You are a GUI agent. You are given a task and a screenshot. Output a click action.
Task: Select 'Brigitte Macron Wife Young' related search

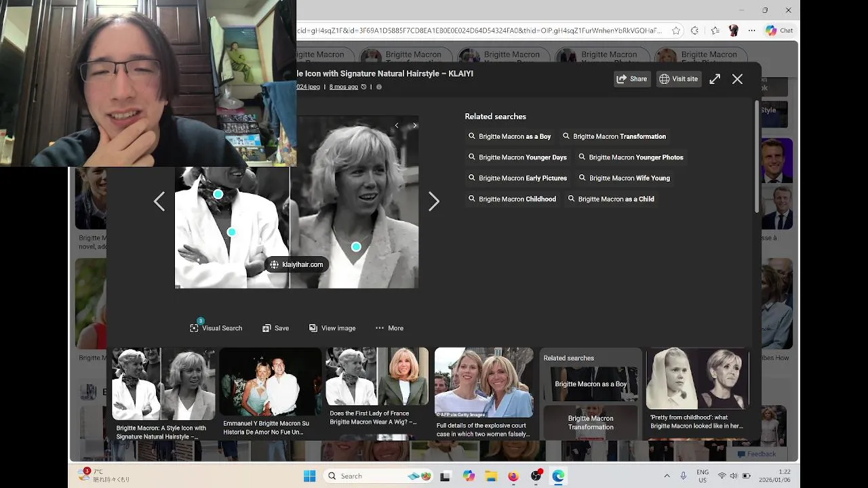pyautogui.click(x=625, y=178)
